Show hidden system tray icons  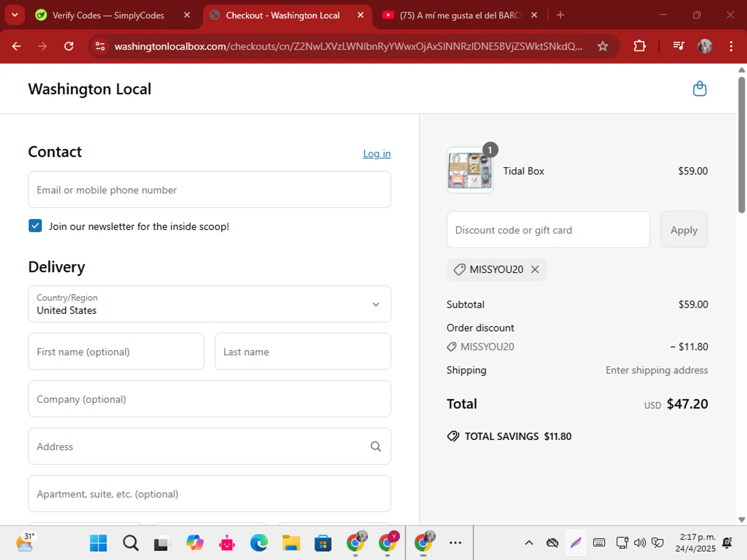point(529,543)
